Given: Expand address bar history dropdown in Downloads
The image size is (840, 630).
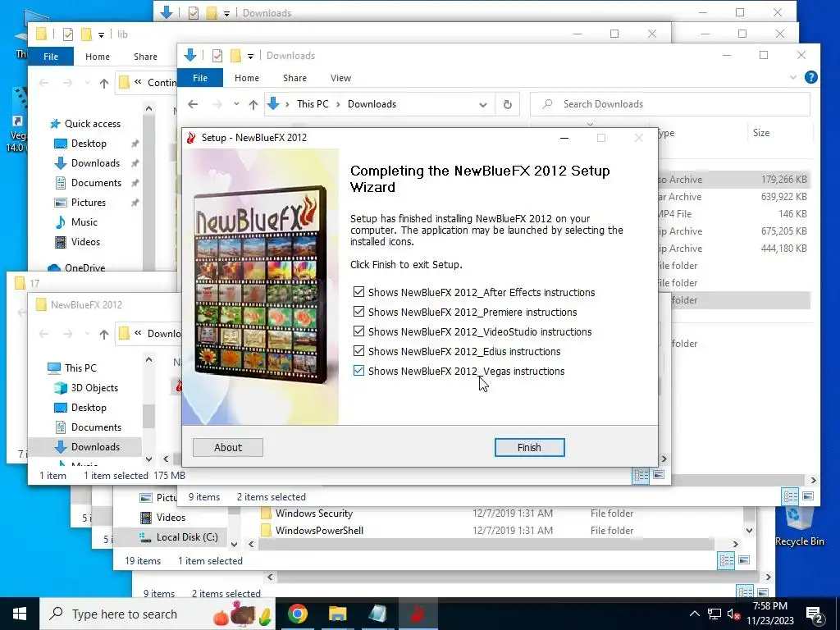Looking at the screenshot, I should (x=482, y=104).
